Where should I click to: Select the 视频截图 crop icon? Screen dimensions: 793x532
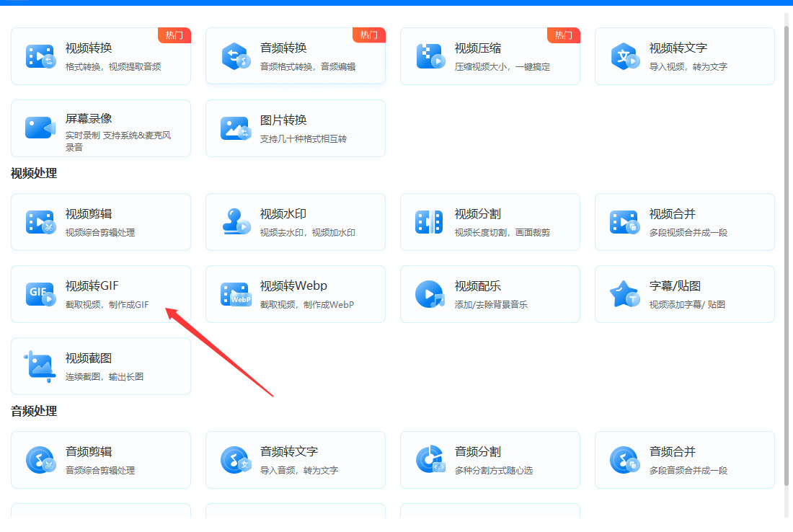[x=40, y=366]
